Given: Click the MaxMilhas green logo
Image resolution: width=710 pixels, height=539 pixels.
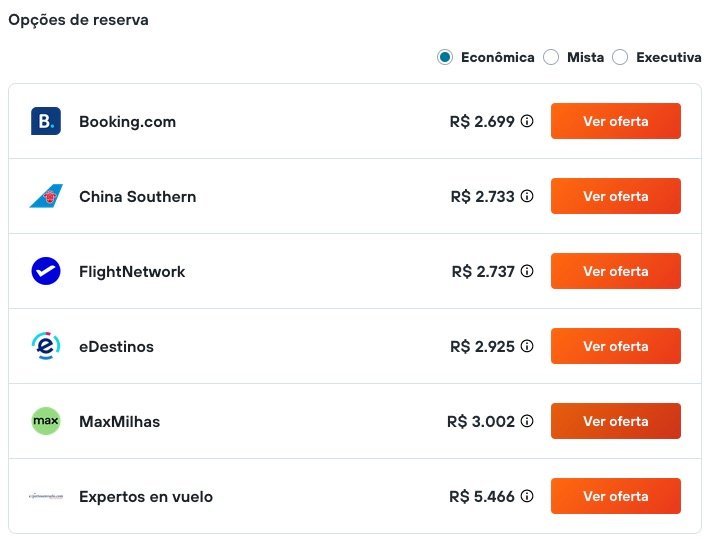Looking at the screenshot, I should 46,421.
